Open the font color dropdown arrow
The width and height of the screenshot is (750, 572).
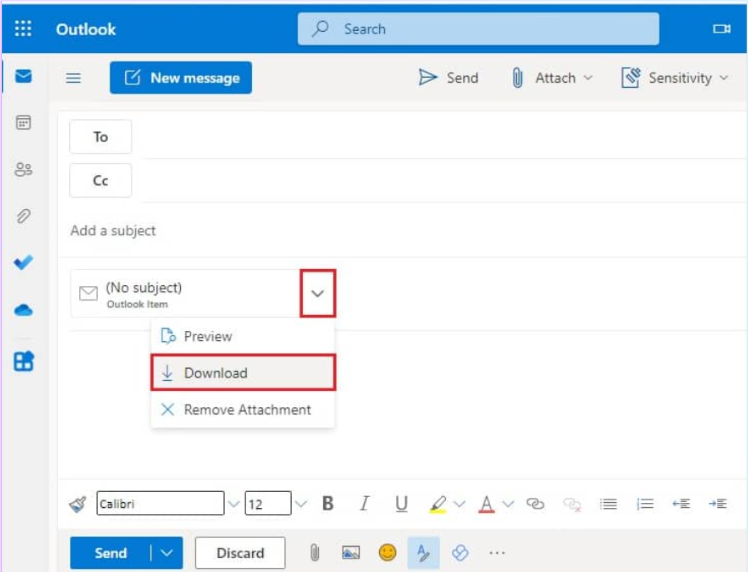(508, 504)
